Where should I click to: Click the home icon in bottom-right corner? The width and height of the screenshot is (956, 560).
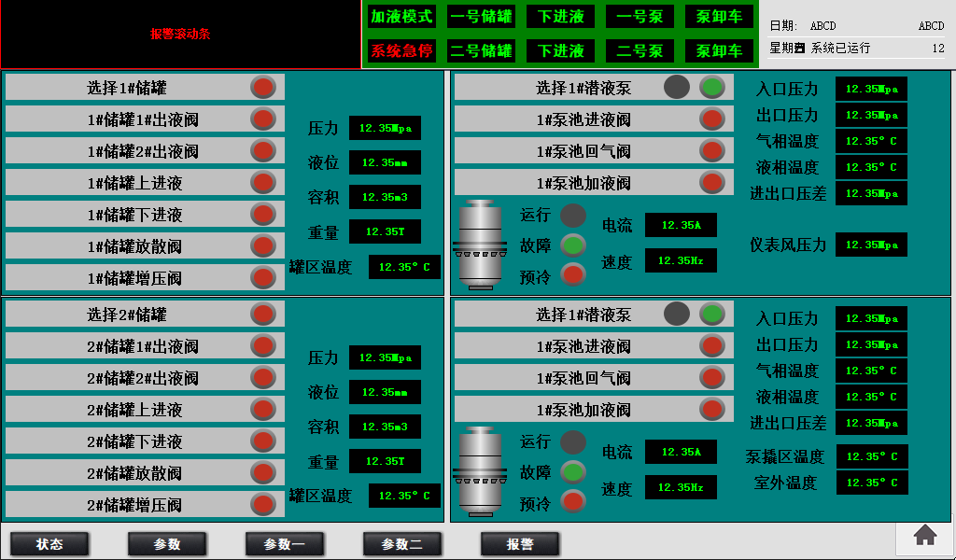pos(925,535)
